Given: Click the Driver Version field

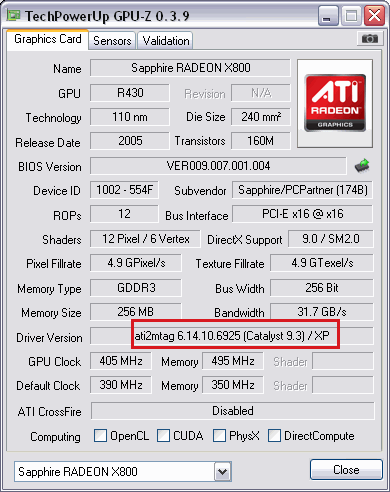Looking at the screenshot, I should coord(232,336).
